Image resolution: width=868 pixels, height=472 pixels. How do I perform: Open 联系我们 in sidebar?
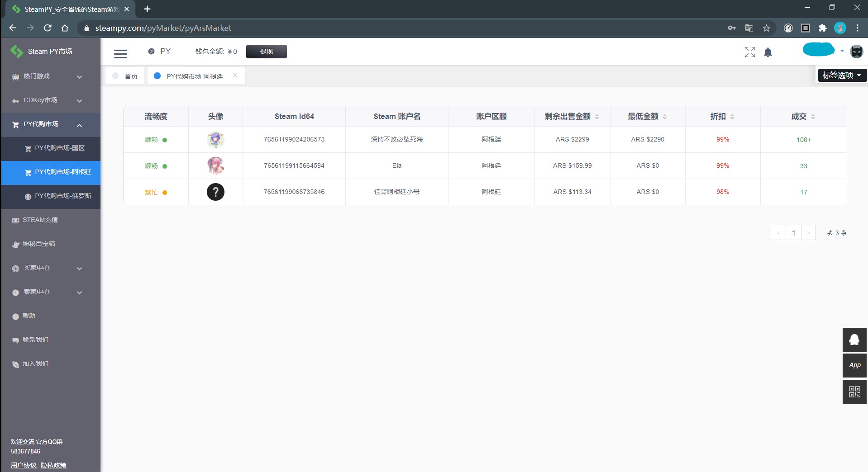tap(50, 340)
